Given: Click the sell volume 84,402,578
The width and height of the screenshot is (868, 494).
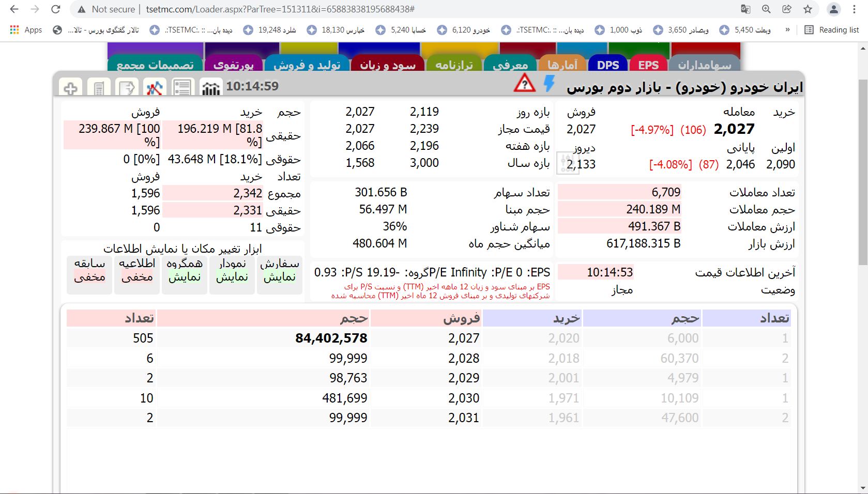Looking at the screenshot, I should point(331,338).
